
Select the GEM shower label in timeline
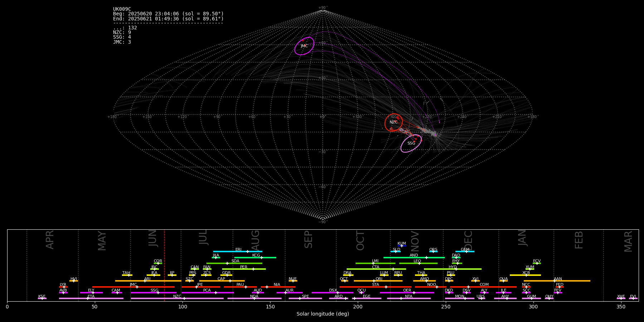tap(465, 250)
